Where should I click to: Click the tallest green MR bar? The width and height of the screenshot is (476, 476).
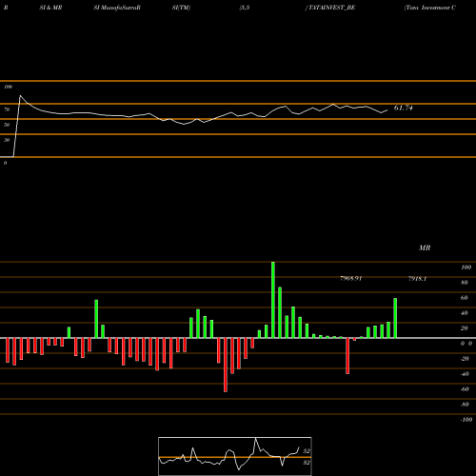(273, 300)
